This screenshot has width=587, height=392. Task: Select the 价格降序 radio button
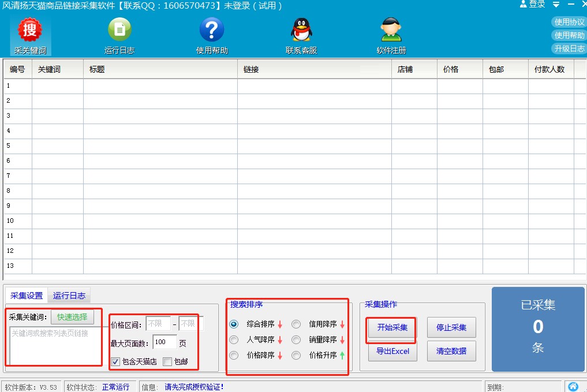234,355
